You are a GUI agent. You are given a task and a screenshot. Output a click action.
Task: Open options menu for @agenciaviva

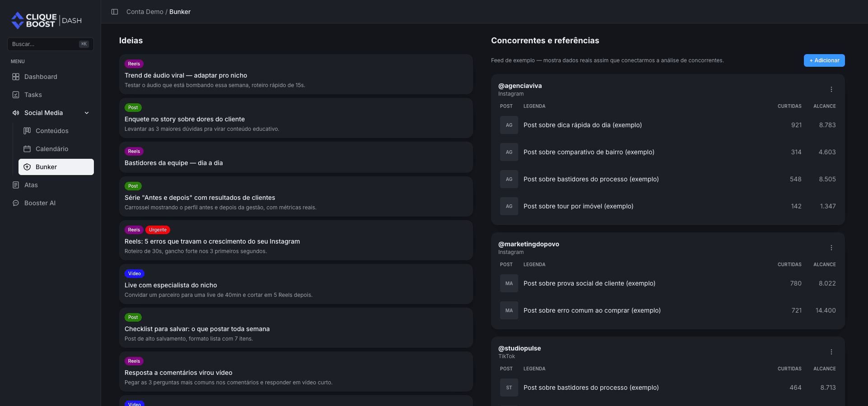[831, 89]
